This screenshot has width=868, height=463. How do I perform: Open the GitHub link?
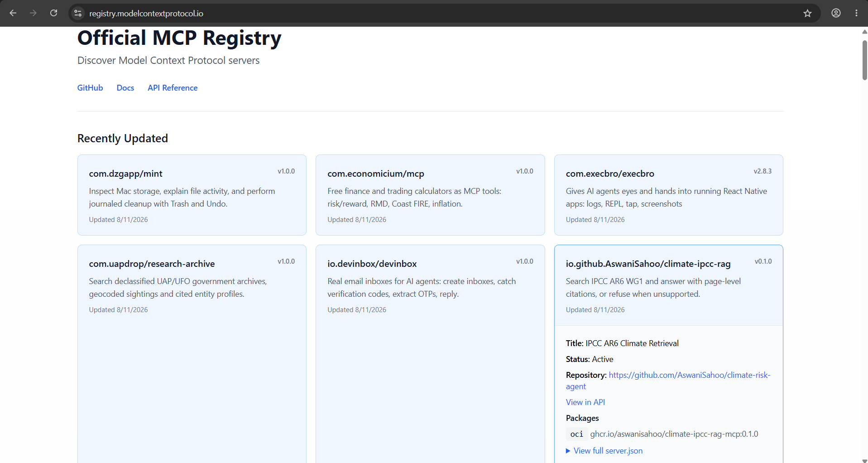[x=90, y=88]
